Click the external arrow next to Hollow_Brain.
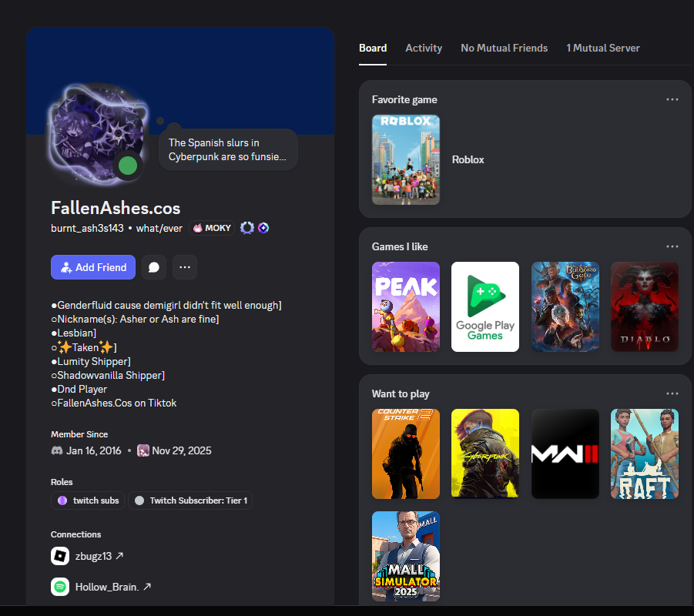Screen dimensions: 694x616 147,586
